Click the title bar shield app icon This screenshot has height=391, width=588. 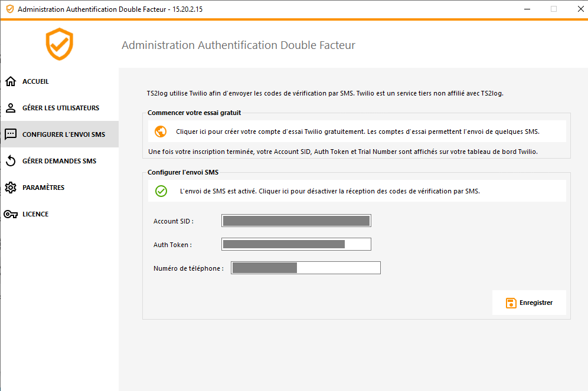tap(10, 9)
